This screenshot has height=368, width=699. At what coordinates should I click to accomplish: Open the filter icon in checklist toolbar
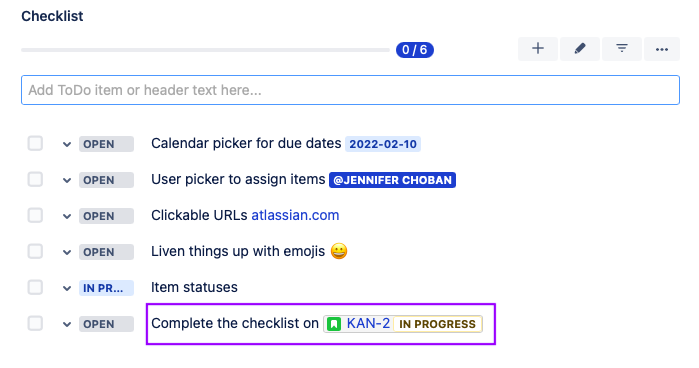pyautogui.click(x=621, y=49)
